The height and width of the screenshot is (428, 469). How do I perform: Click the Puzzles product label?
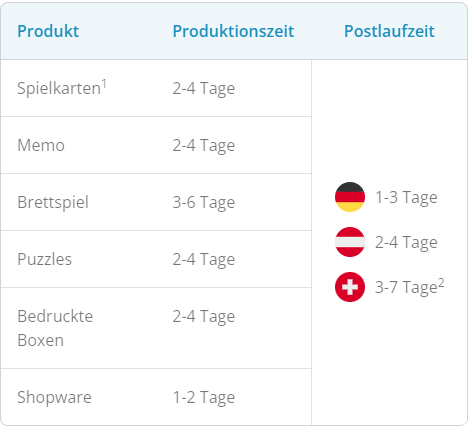[44, 259]
